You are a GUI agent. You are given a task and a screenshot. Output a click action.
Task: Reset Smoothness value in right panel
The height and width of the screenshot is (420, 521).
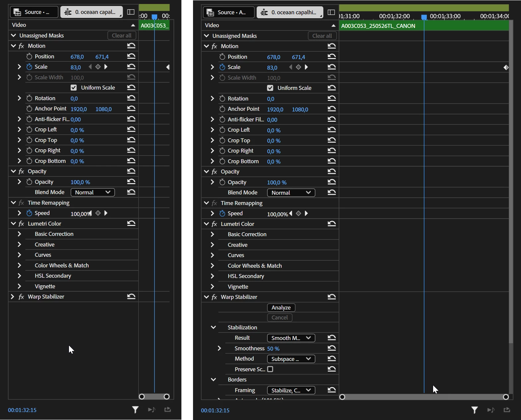click(332, 348)
